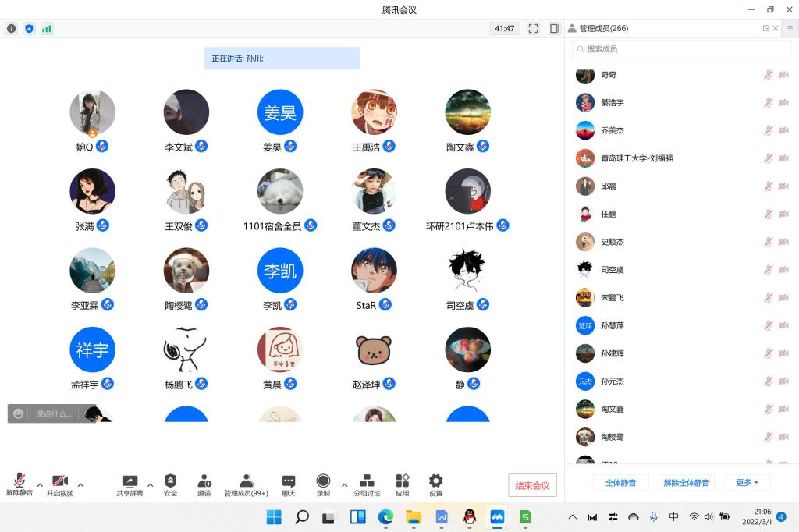Toggle the microphone for member 奇奇
This screenshot has width=799, height=532.
pos(768,75)
